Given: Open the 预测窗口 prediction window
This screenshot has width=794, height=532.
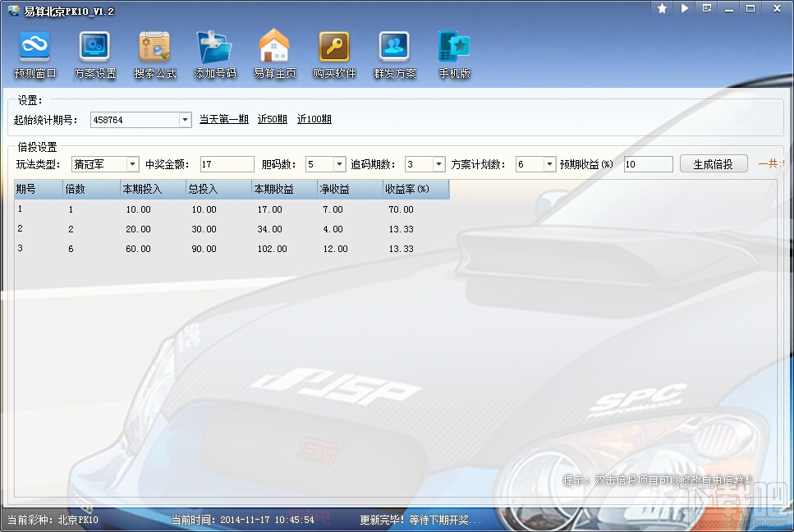Looking at the screenshot, I should pyautogui.click(x=34, y=54).
